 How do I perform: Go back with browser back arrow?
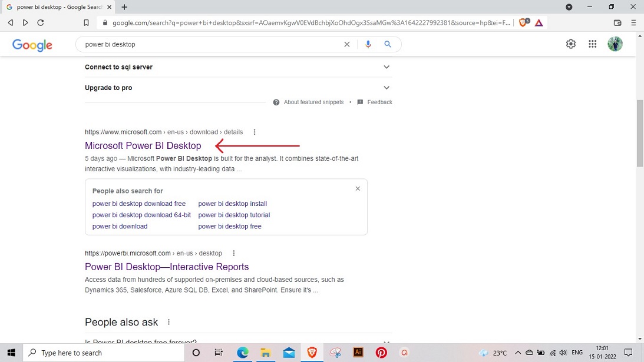(11, 22)
